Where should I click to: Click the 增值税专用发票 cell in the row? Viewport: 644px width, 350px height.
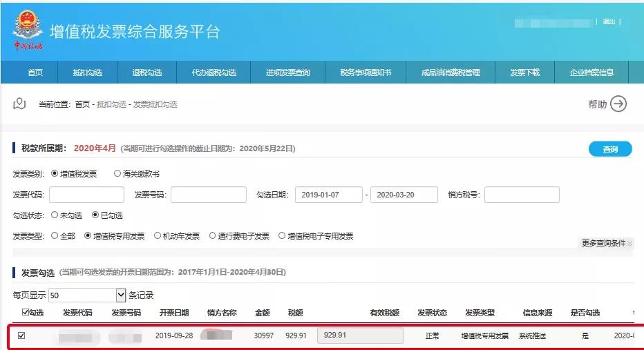pos(484,336)
